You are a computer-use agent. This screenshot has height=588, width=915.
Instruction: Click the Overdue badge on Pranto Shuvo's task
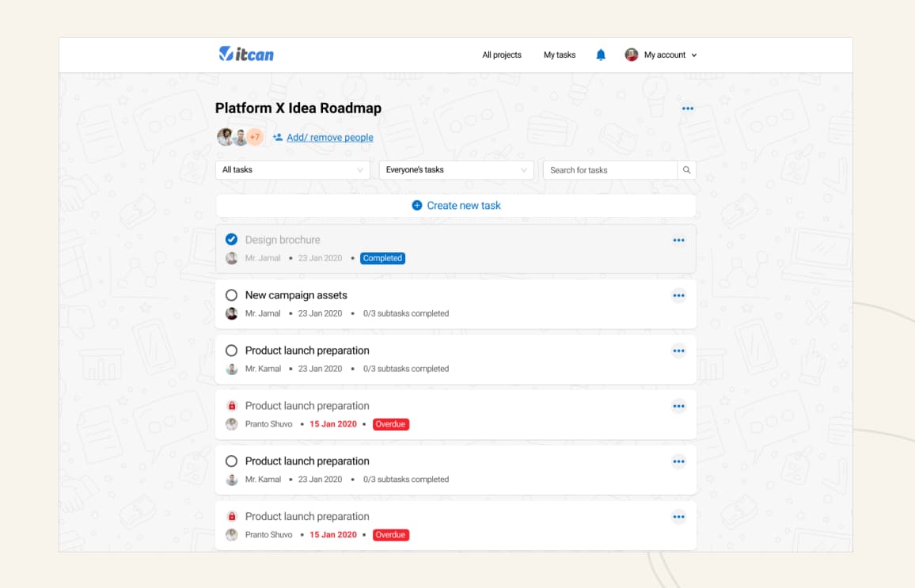coord(390,423)
